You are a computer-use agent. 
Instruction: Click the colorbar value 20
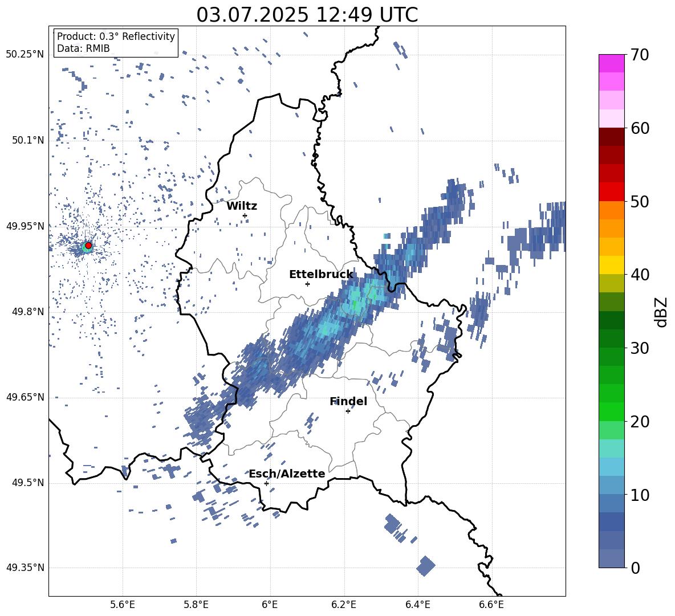640,421
